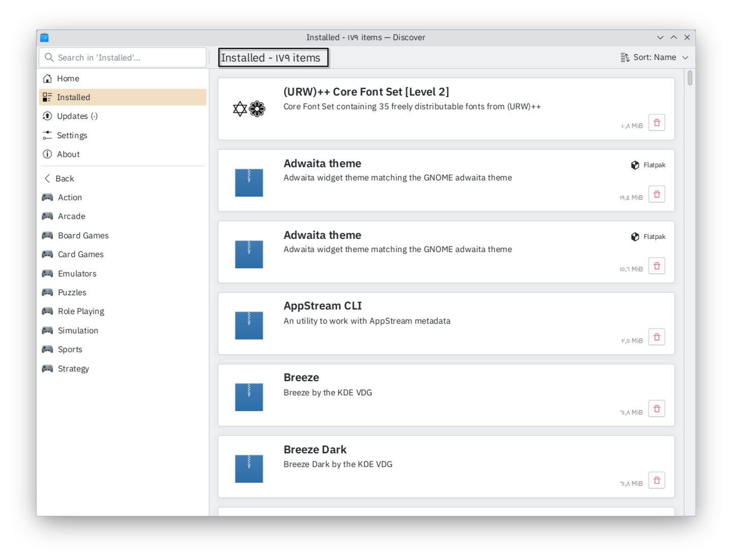Click the About info icon
The width and height of the screenshot is (733, 560).
(47, 154)
